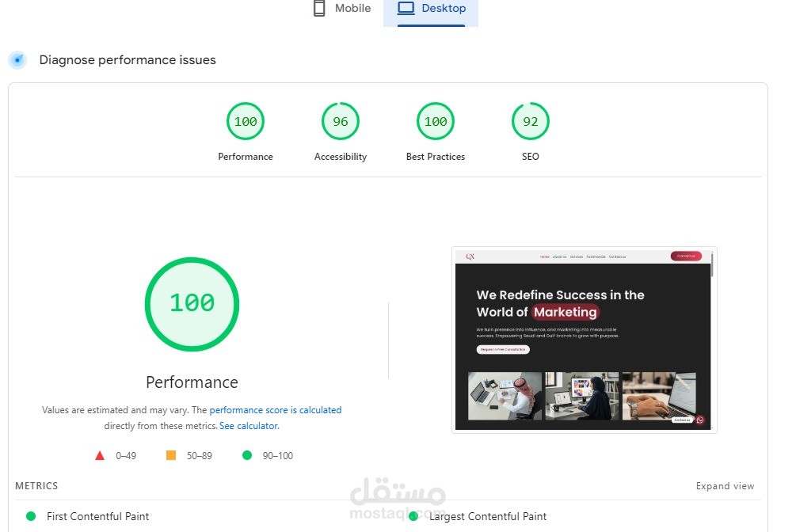This screenshot has height=532, width=796.
Task: Click the First Contentful Paint green dot
Action: point(31,516)
